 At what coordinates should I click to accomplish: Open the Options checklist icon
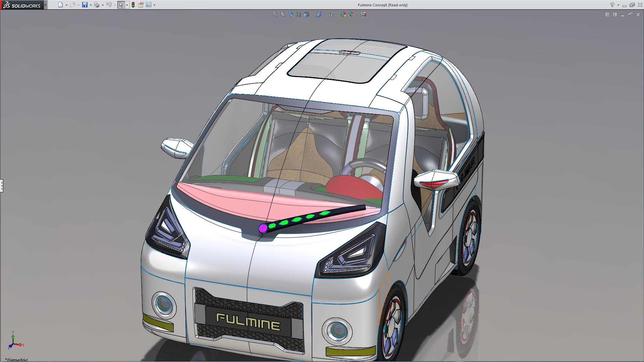point(149,5)
